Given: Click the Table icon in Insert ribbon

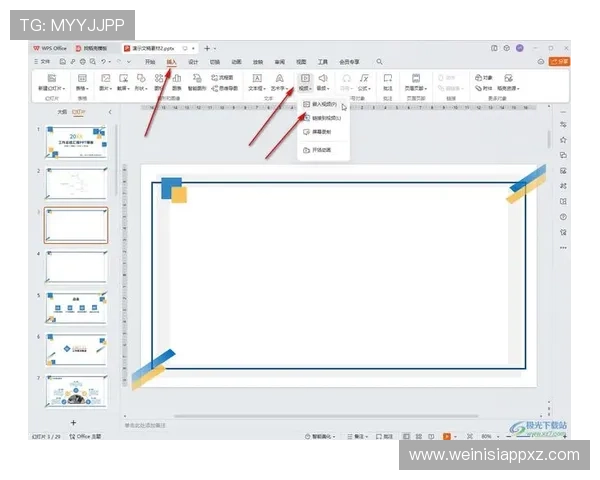Looking at the screenshot, I should 81,78.
